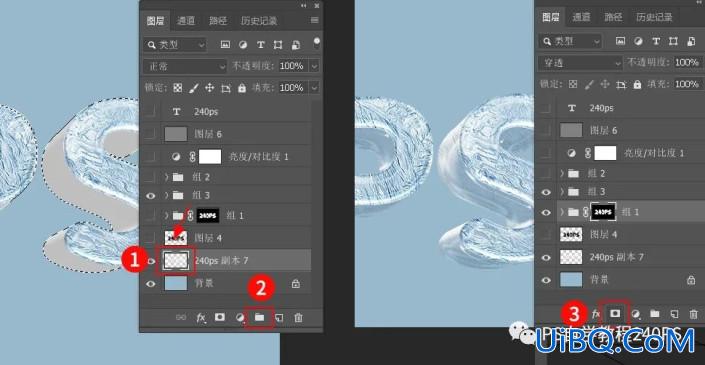
Task: Open left Layers panel hamburger menu
Action: (x=315, y=20)
